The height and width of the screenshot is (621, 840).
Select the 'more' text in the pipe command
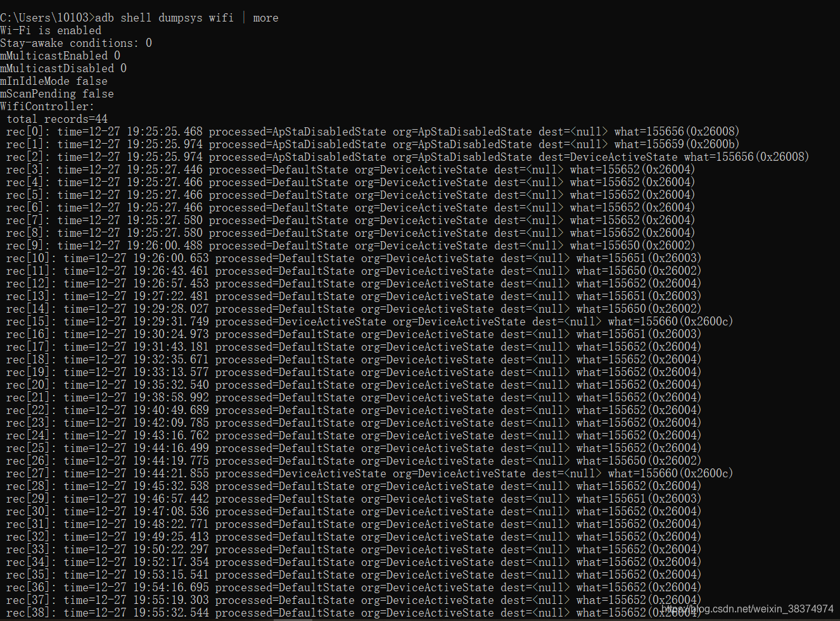click(x=265, y=17)
